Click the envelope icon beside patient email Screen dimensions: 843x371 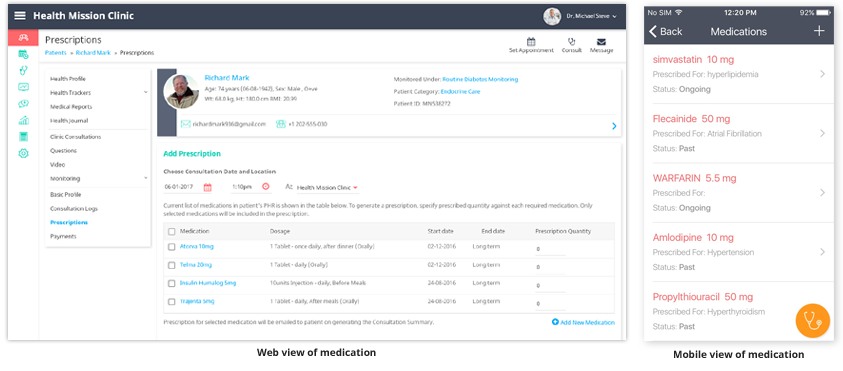click(x=185, y=124)
